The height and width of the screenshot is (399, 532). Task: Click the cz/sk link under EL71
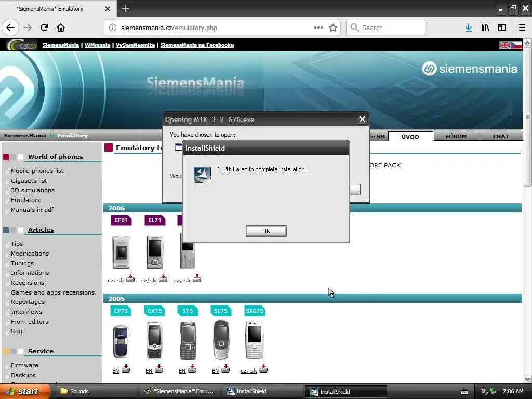click(x=149, y=280)
